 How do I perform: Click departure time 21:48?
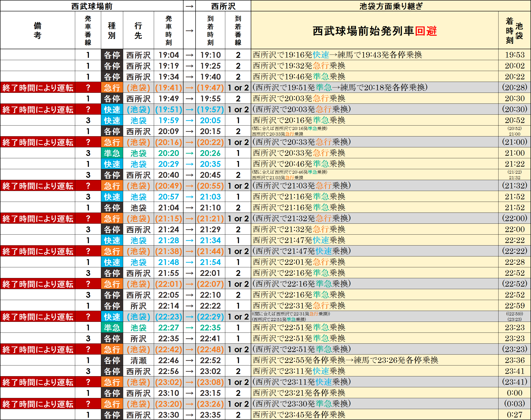tap(169, 262)
